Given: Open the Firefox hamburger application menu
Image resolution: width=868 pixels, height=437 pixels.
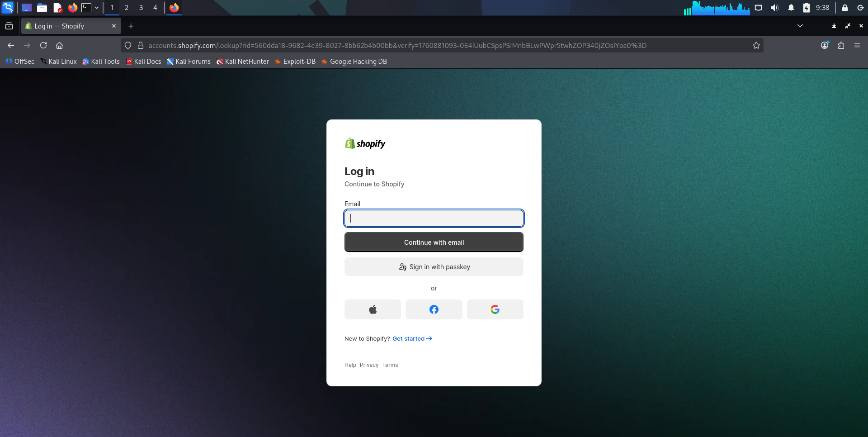Looking at the screenshot, I should [x=857, y=45].
